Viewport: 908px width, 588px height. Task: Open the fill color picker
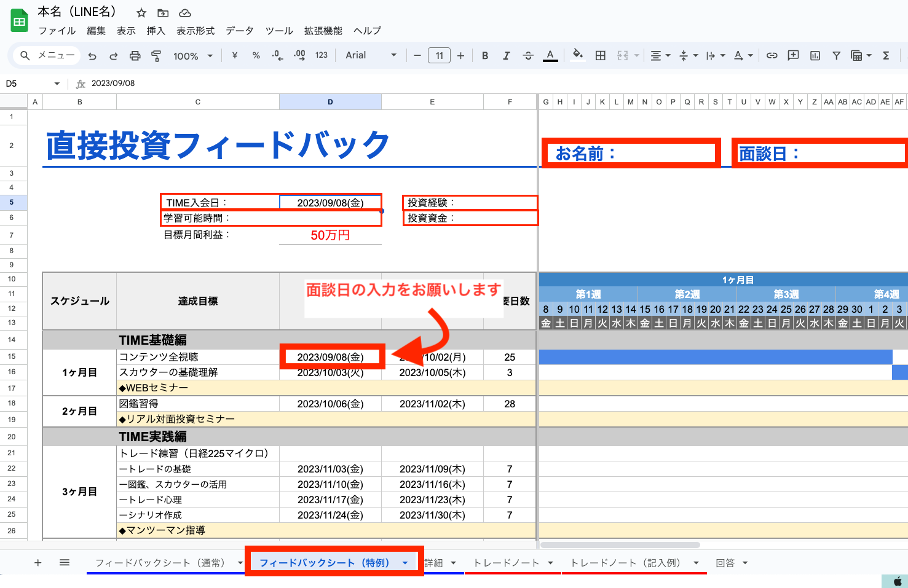click(x=577, y=55)
